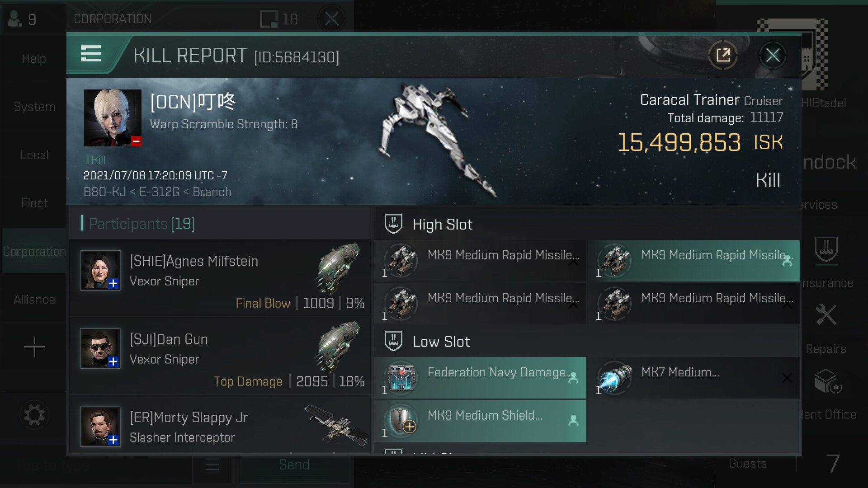Select Dan Gun's portrait

100,348
